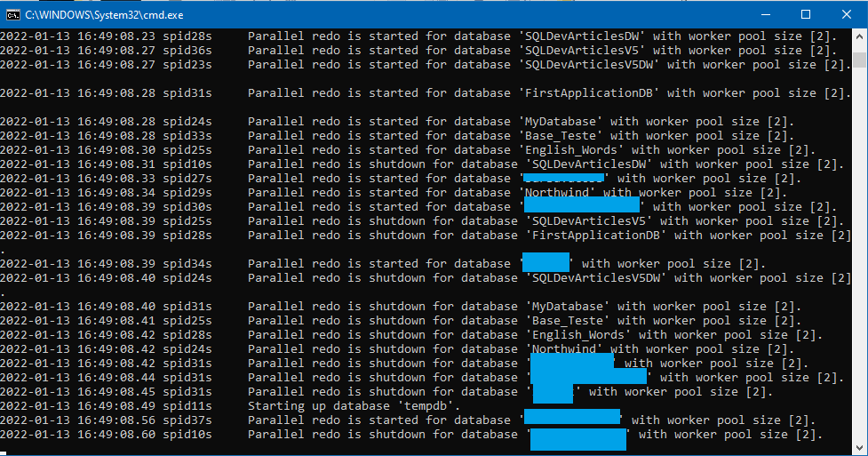Open the cmd.exe system menu icon

pyautogui.click(x=12, y=15)
